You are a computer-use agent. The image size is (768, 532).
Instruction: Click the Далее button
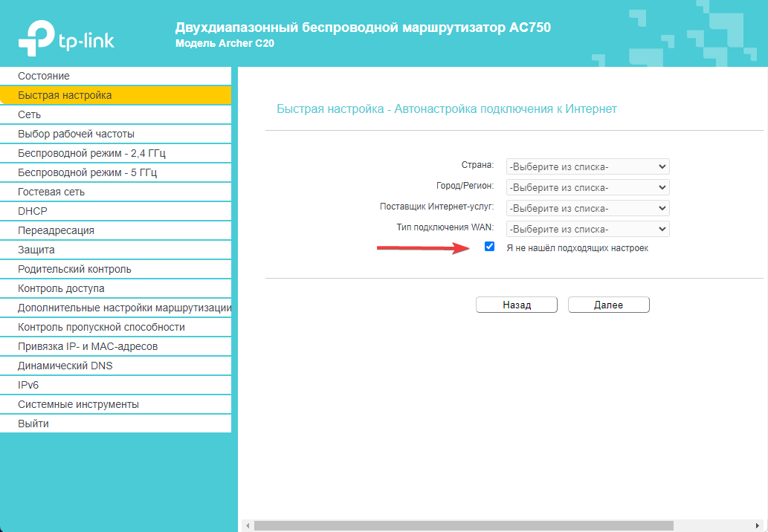(x=608, y=305)
